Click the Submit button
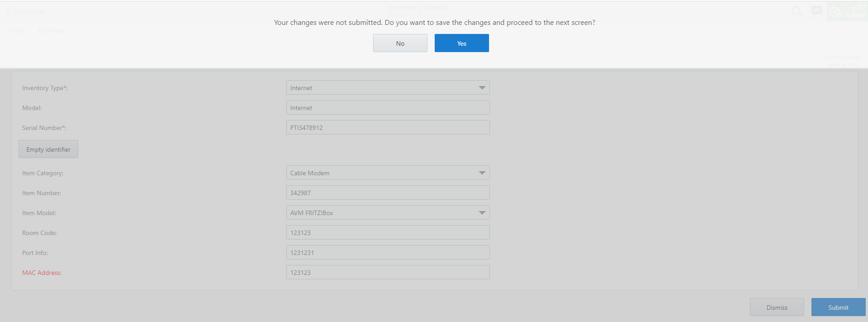868x322 pixels. pos(838,308)
